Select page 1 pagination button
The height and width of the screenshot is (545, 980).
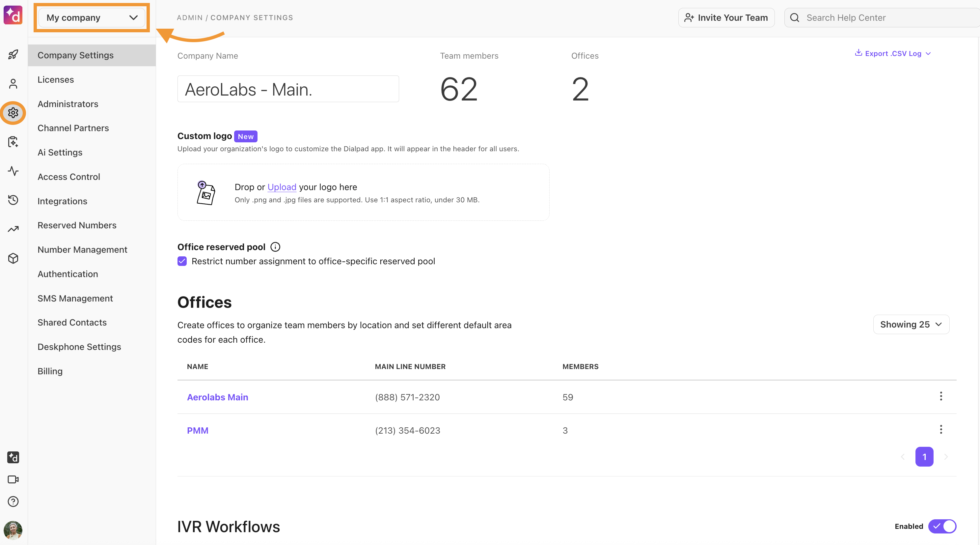[x=924, y=457]
